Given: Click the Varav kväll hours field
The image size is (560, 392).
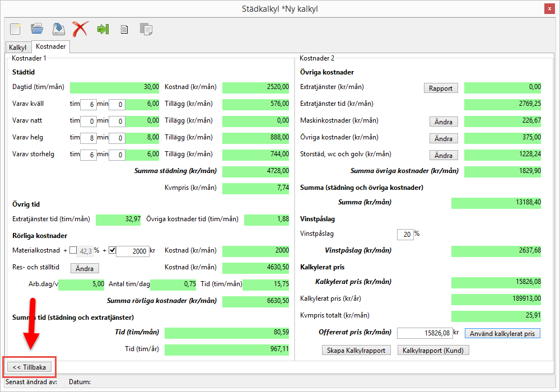Looking at the screenshot, I should click(88, 105).
